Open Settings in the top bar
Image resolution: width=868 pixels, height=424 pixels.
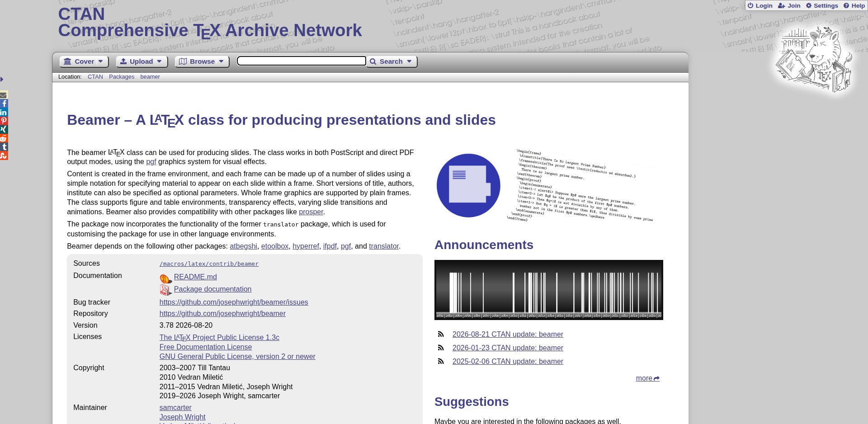point(822,5)
